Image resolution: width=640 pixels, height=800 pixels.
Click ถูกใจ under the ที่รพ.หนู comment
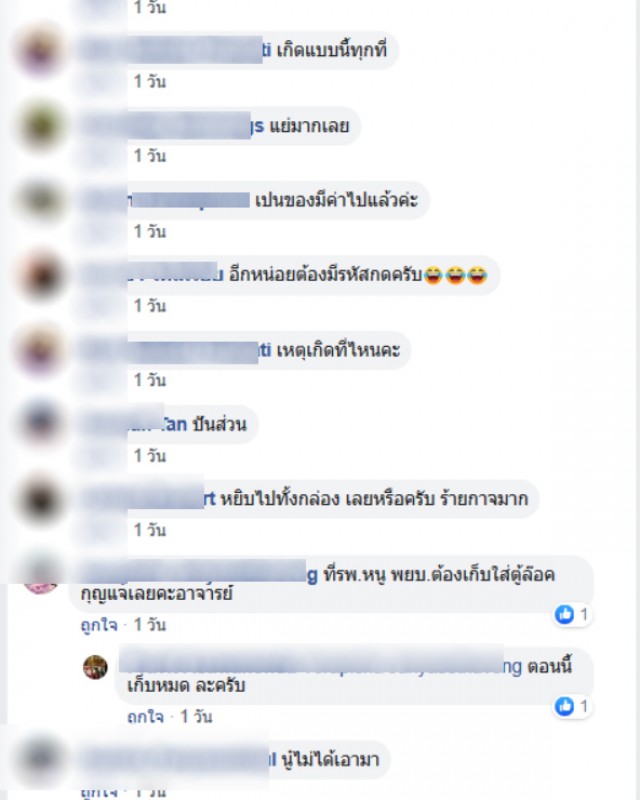tap(99, 625)
